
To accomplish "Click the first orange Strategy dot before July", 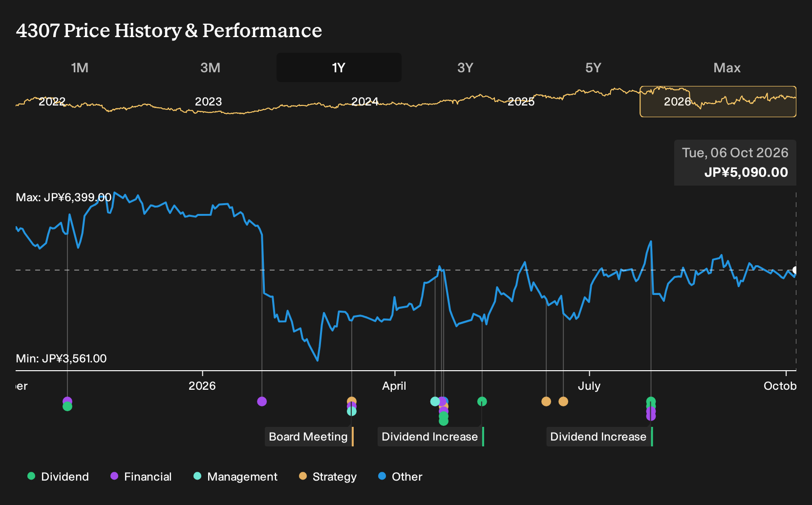I will coord(546,401).
